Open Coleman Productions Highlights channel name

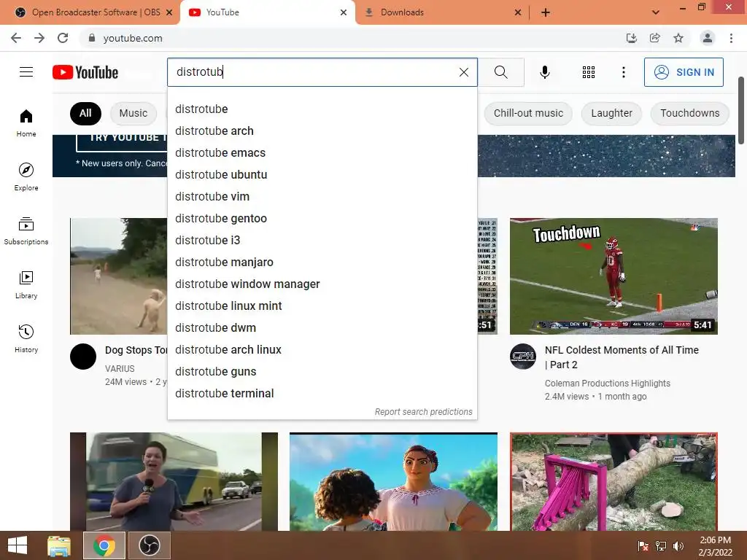(608, 384)
